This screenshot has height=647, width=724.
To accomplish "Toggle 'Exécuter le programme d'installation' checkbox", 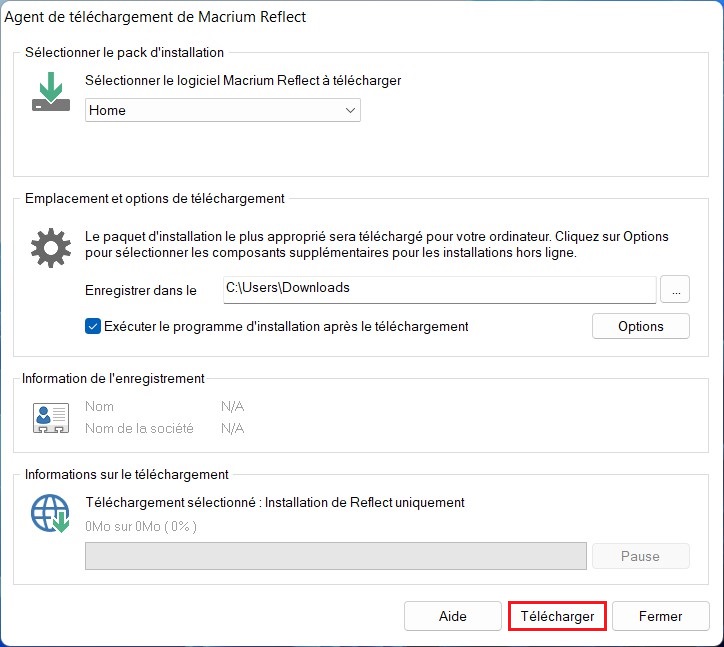I will (x=93, y=327).
